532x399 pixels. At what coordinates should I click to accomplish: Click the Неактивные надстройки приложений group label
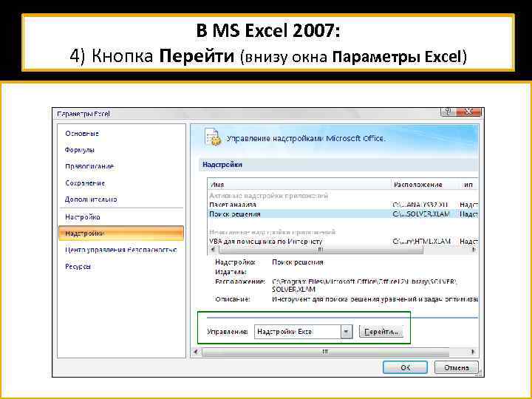[273, 232]
